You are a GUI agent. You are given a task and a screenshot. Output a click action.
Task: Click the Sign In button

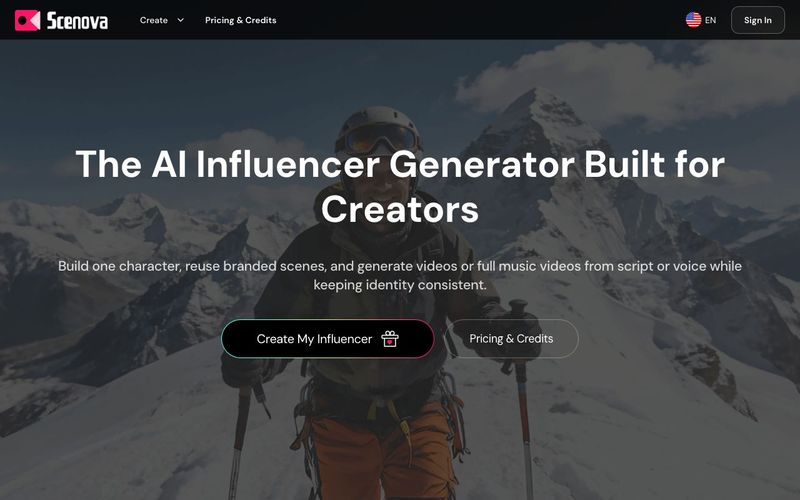[758, 20]
